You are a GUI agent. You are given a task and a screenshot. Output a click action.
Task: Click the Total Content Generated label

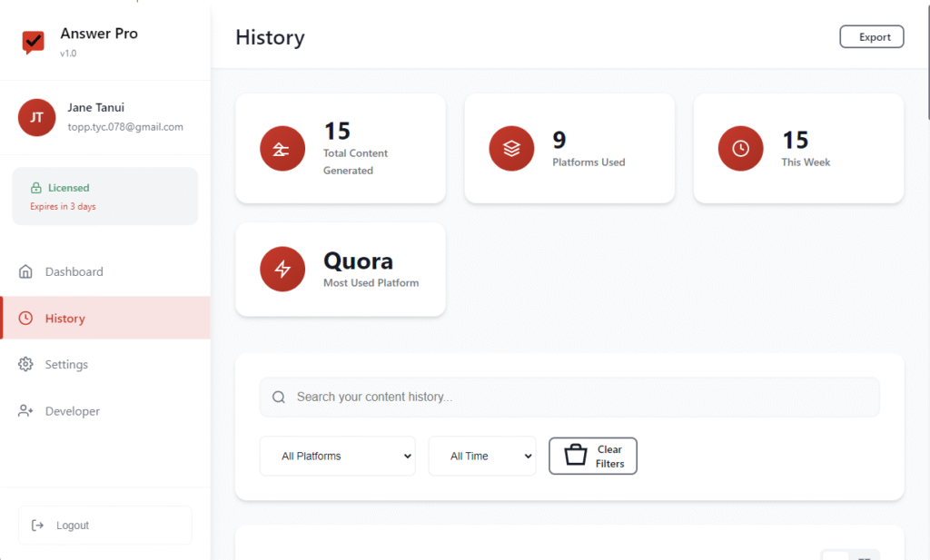355,162
